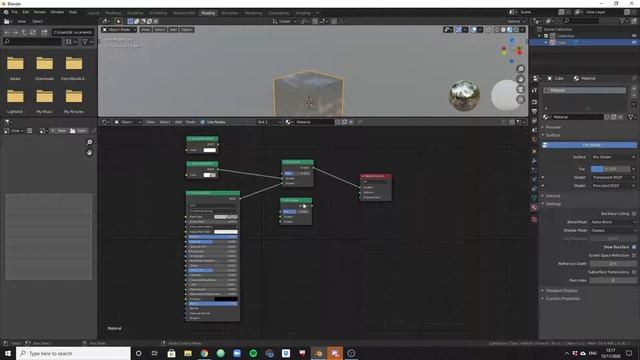Click file browser back arrow
This screenshot has width=640, height=360.
[7, 32]
